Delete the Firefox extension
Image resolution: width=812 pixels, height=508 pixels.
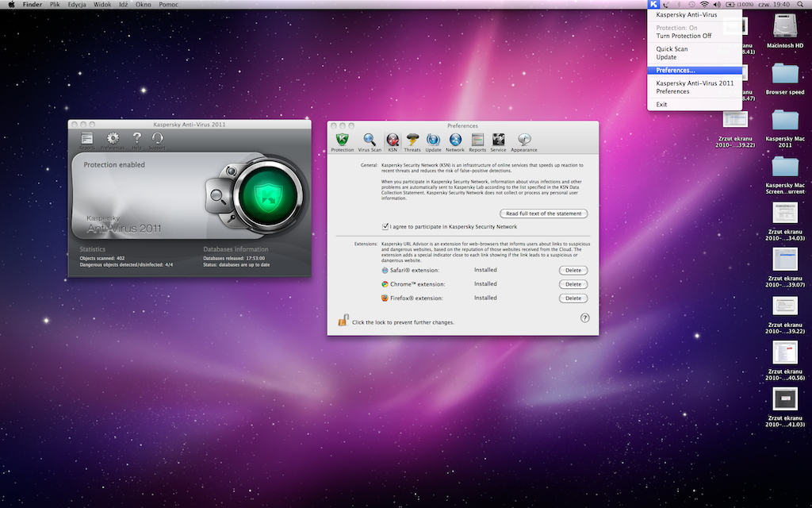(573, 298)
